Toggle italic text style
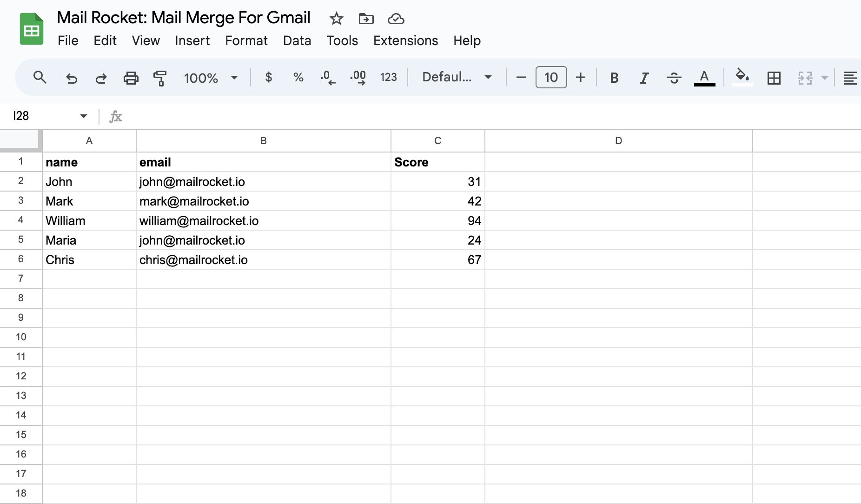 pos(644,78)
